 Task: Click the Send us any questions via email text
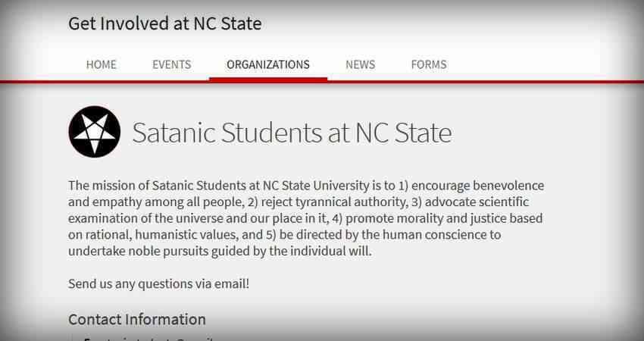[x=158, y=284]
